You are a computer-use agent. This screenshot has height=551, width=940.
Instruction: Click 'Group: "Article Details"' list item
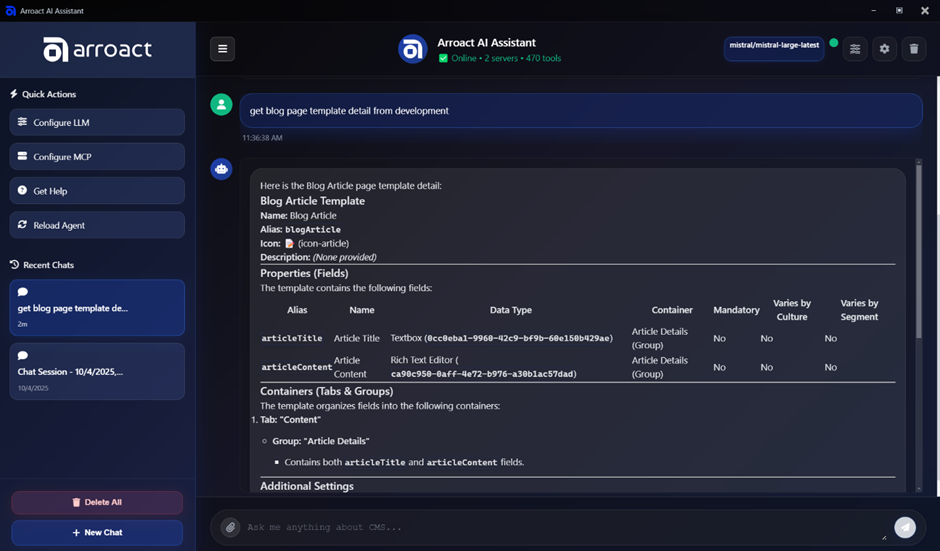(x=321, y=441)
